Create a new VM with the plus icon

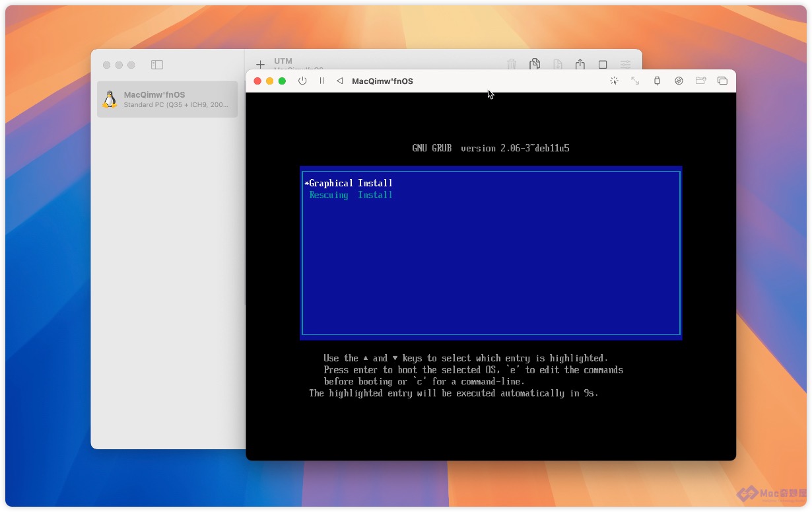[x=260, y=64]
